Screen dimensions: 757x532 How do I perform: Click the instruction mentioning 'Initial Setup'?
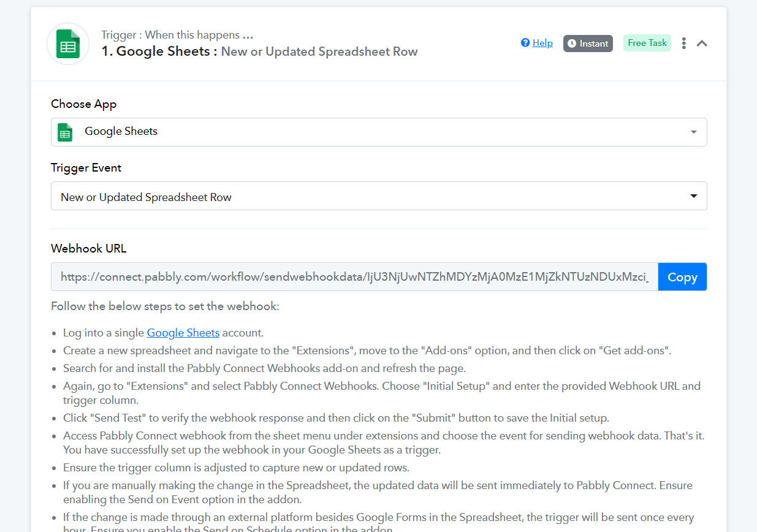(382, 393)
